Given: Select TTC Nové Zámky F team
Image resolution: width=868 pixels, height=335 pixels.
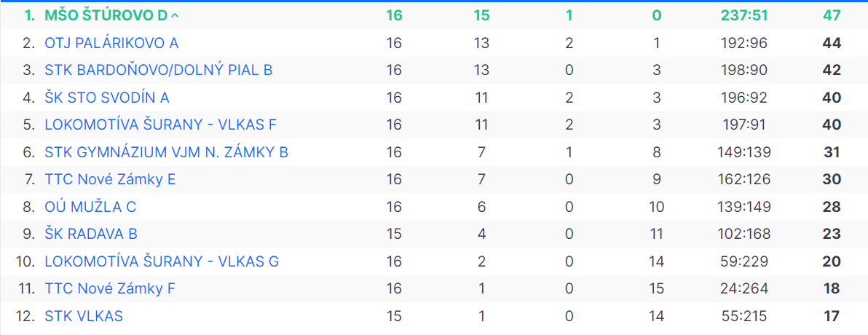Looking at the screenshot, I should pos(110,288).
